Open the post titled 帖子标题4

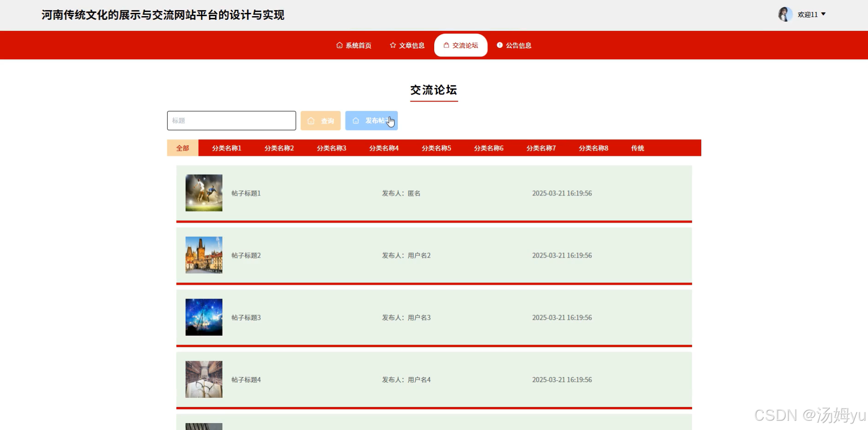246,379
